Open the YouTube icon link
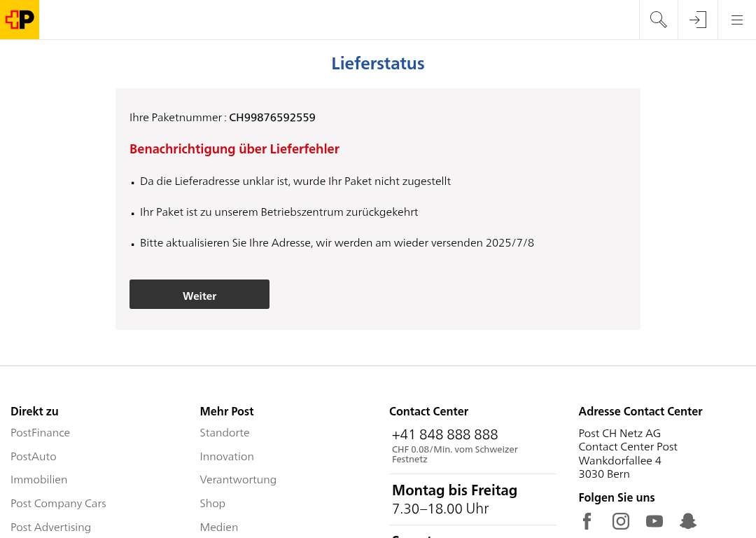This screenshot has width=756, height=538. [x=654, y=521]
